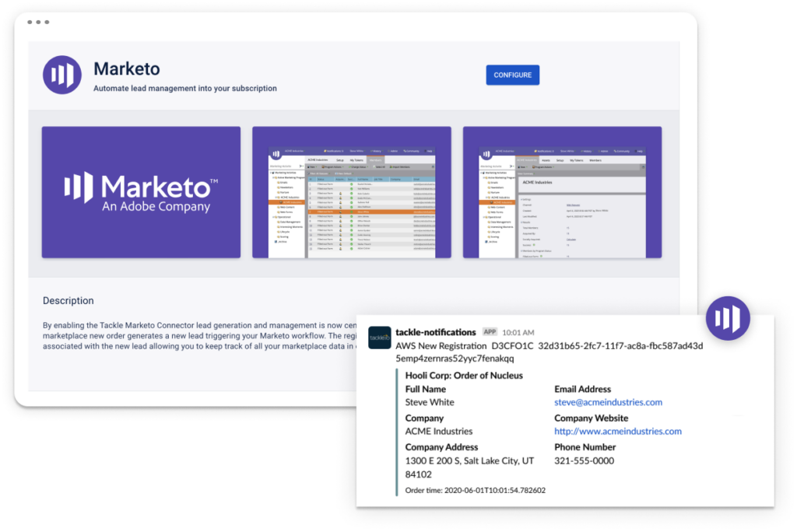Open the http://www.acmeindustries.com website link
797x532 pixels.
click(x=617, y=431)
